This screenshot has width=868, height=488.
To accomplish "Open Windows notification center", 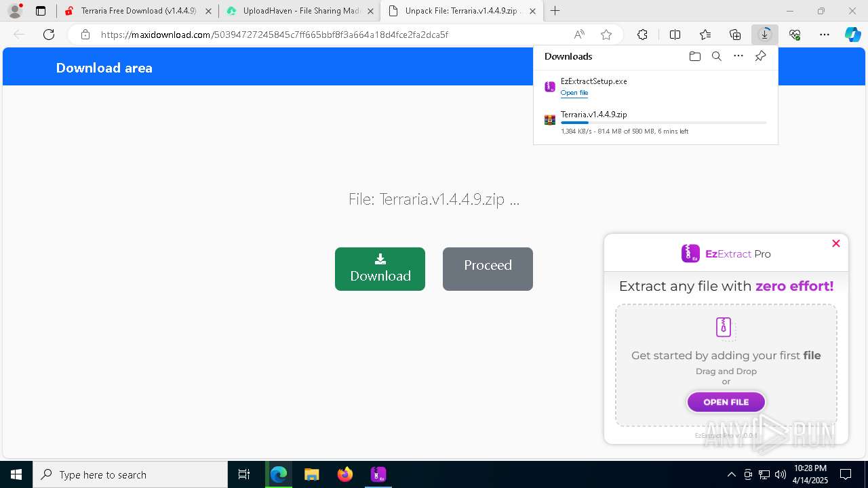I will [846, 474].
